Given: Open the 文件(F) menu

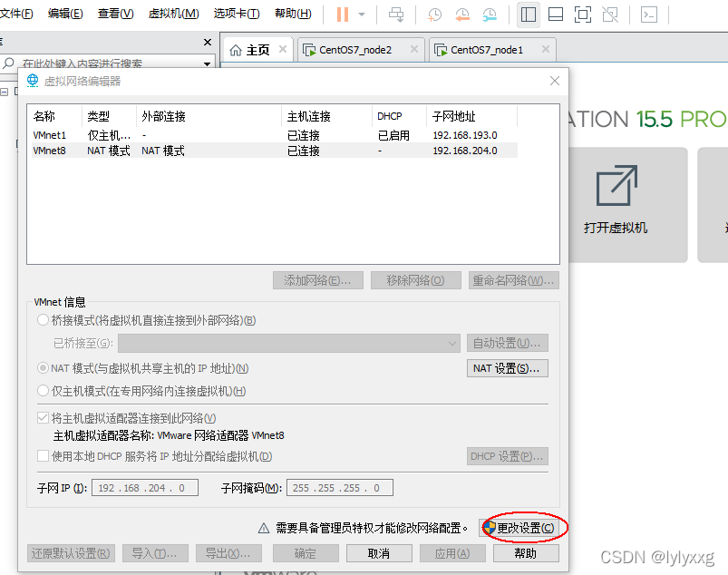Looking at the screenshot, I should tap(16, 14).
